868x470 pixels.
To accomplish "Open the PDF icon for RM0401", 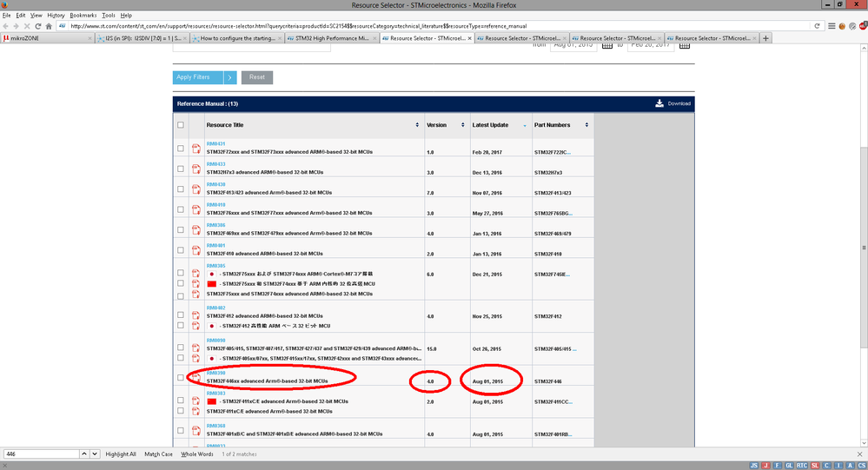I will tap(196, 250).
